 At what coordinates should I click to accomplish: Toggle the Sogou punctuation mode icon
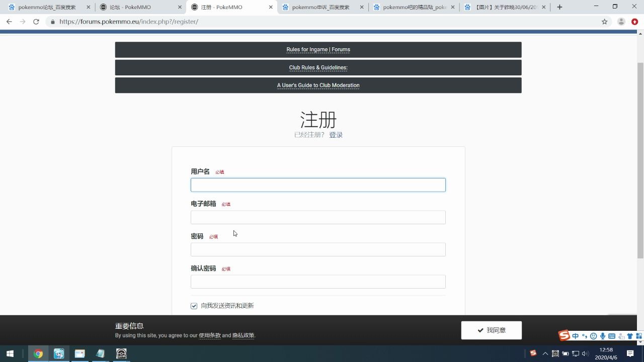(585, 336)
